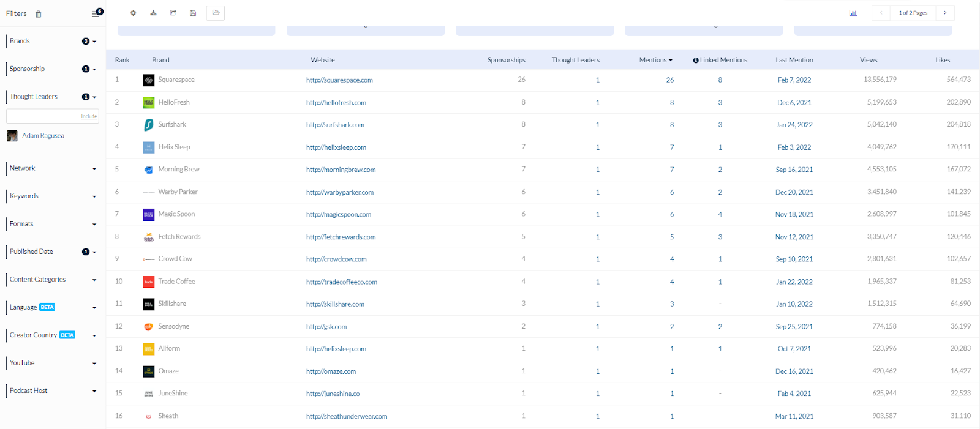
Task: Click the Sensodyne brand logo
Action: click(148, 327)
